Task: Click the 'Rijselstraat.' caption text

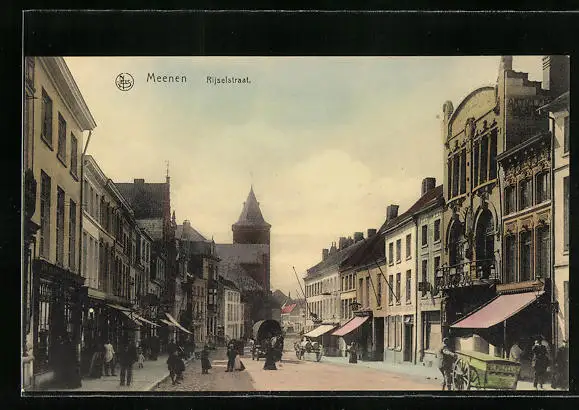Action: point(228,79)
